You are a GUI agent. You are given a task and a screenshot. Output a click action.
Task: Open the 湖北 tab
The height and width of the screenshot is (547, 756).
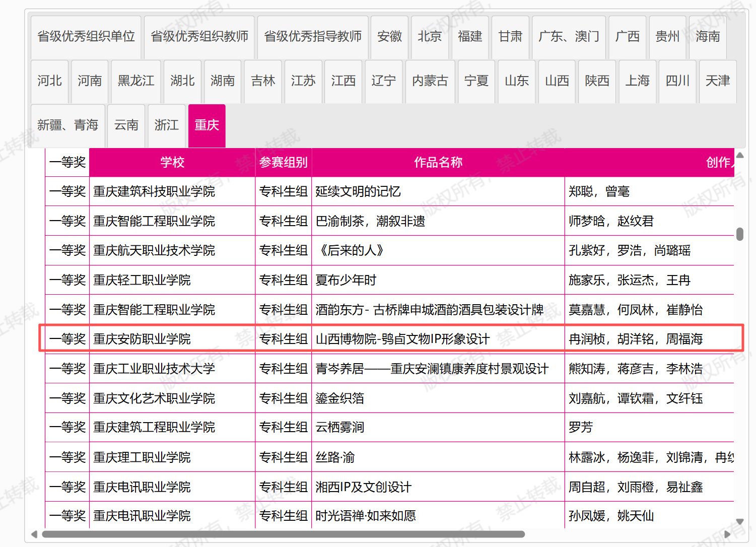(x=182, y=81)
